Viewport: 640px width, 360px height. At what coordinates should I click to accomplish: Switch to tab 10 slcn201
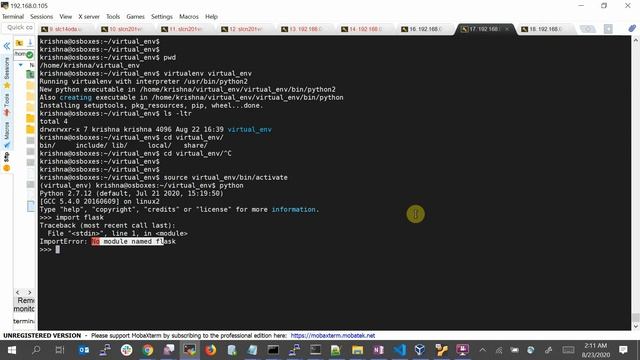[x=125, y=29]
